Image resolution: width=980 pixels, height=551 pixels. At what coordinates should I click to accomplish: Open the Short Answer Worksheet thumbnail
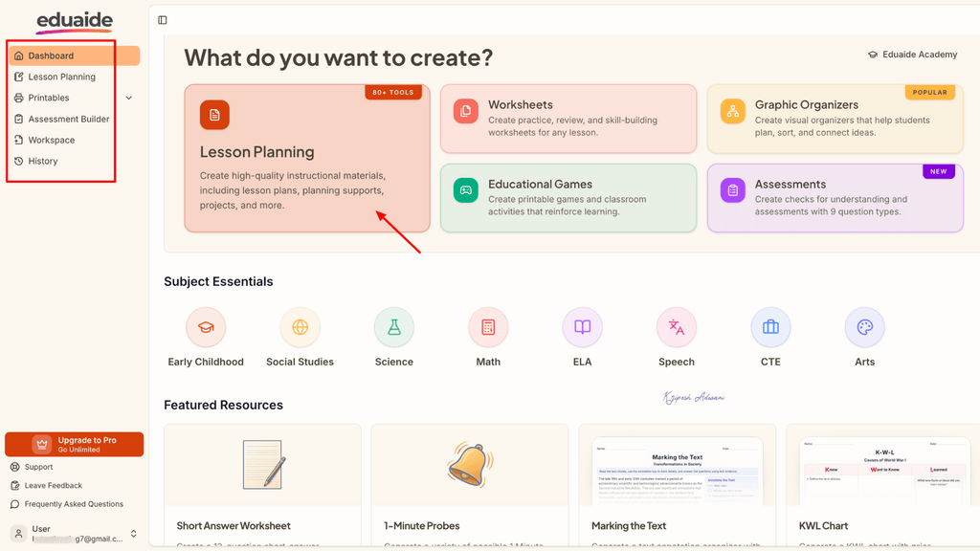point(262,465)
